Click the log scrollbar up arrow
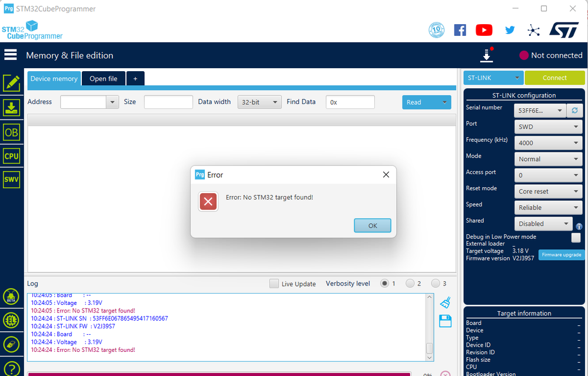The width and height of the screenshot is (588, 376). 429,297
